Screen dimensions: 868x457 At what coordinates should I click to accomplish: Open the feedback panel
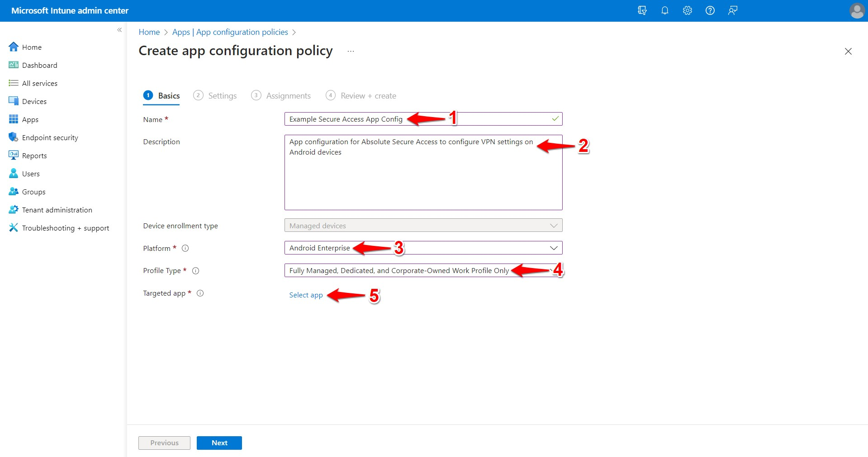point(732,10)
